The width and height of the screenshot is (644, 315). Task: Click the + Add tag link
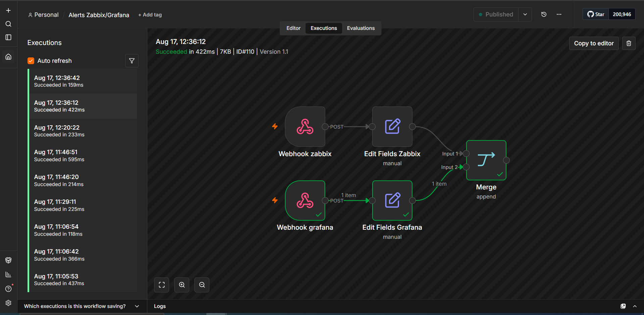click(150, 15)
